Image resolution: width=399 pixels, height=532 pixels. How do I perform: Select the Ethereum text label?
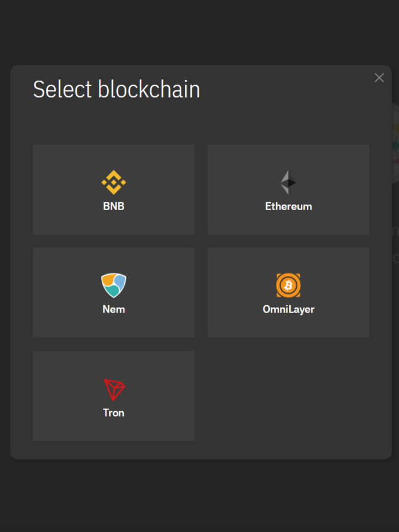288,206
